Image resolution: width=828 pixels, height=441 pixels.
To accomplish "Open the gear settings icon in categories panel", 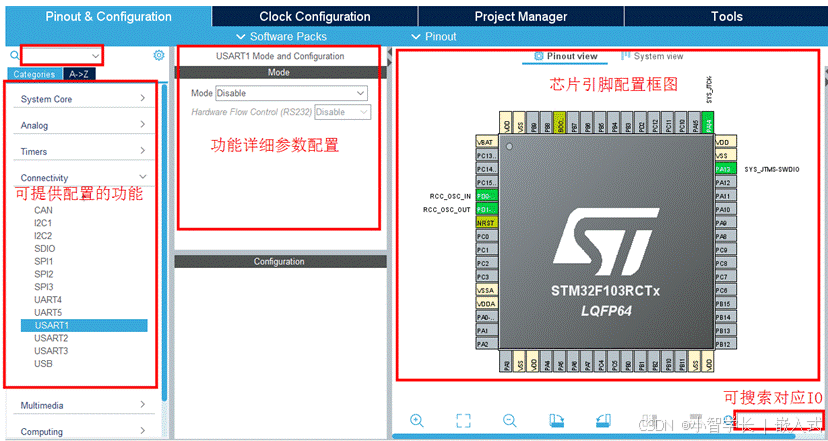I will 159,55.
